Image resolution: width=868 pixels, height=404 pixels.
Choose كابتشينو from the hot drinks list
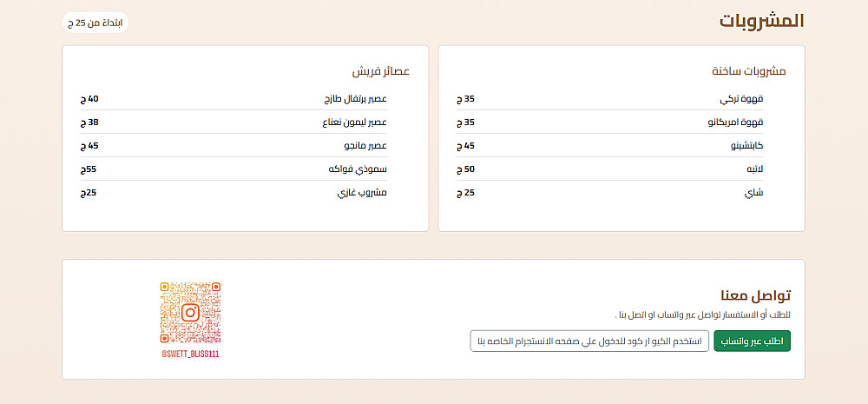point(746,146)
